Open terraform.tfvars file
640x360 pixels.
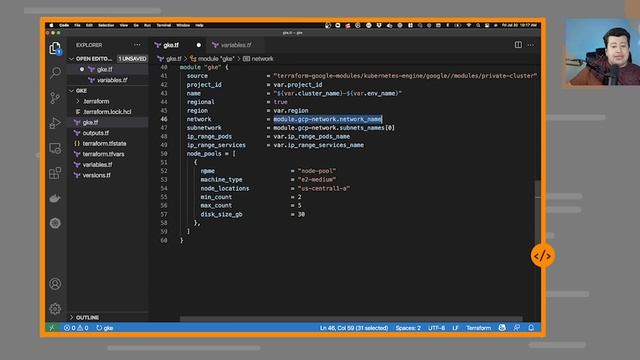(103, 154)
